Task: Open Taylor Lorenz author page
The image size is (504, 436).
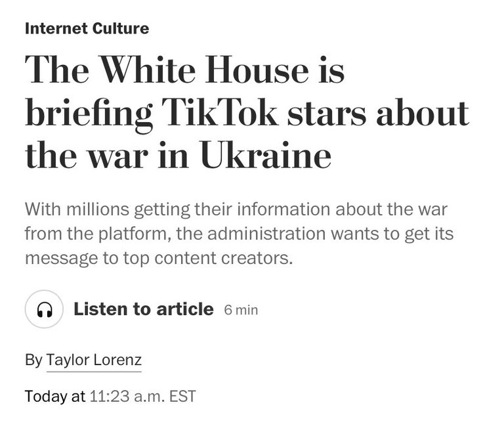Action: tap(94, 360)
